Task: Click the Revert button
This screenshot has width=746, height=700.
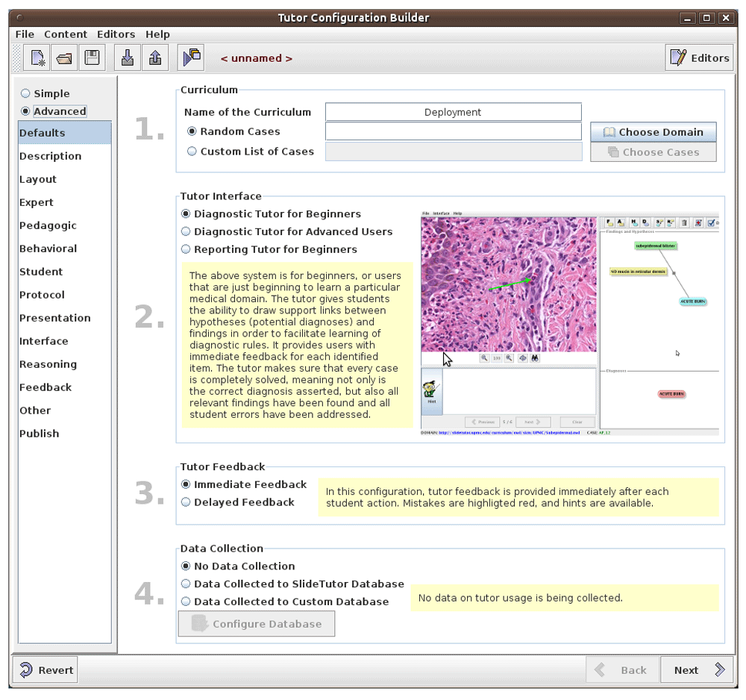Action: (x=46, y=669)
